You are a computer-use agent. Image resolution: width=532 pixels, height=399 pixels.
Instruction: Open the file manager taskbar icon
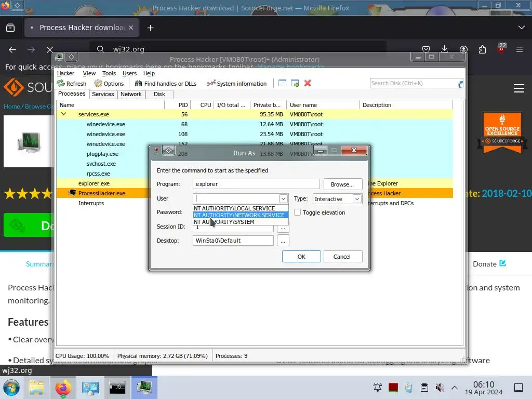(x=36, y=388)
